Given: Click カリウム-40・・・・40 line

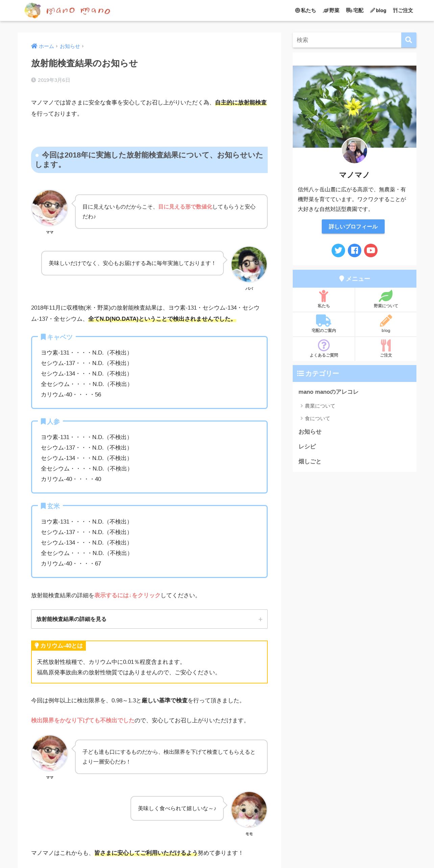Looking at the screenshot, I should point(71,479).
